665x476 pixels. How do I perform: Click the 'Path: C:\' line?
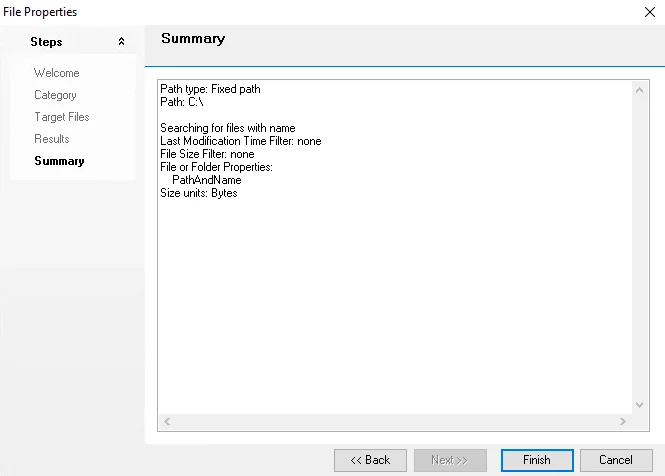pyautogui.click(x=182, y=102)
